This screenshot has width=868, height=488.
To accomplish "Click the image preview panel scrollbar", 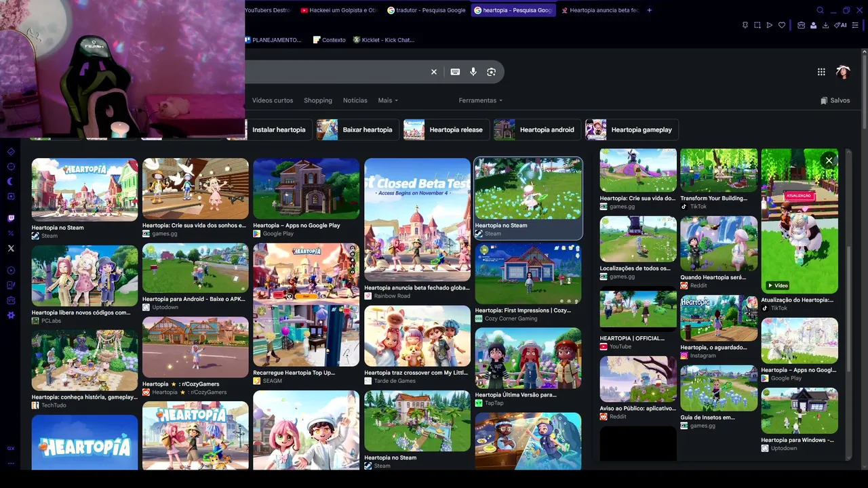I will [x=847, y=308].
